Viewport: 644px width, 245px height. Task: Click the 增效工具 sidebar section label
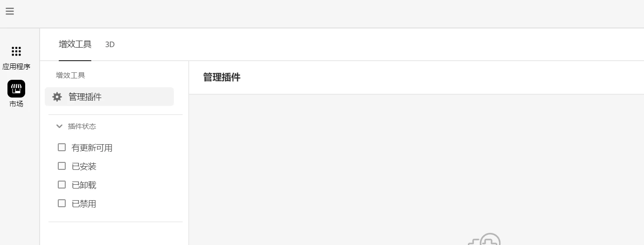click(x=70, y=75)
